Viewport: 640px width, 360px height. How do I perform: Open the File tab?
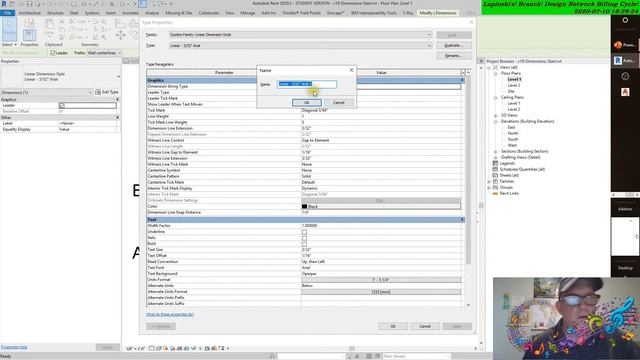(8, 13)
